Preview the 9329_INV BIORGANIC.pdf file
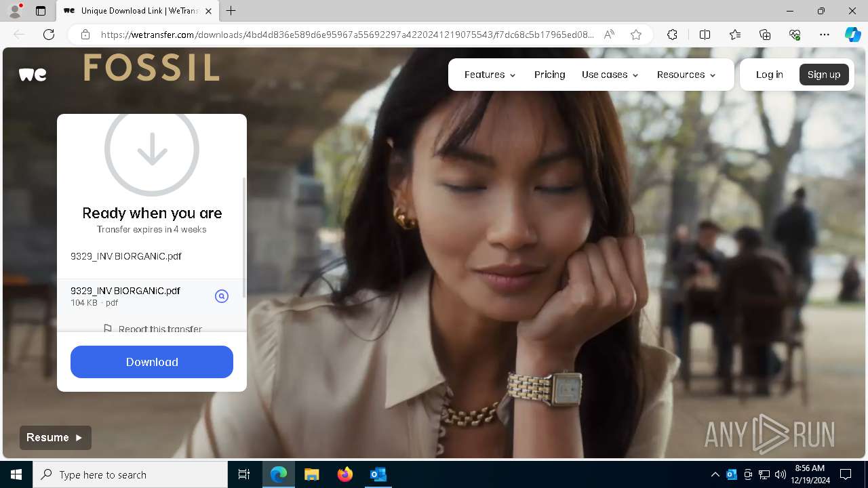This screenshot has height=488, width=868. click(x=222, y=296)
